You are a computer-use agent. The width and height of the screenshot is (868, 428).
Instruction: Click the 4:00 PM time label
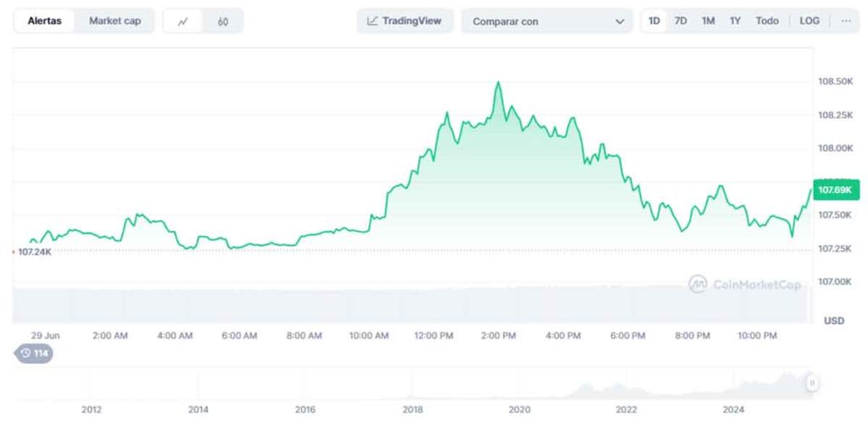coord(563,336)
